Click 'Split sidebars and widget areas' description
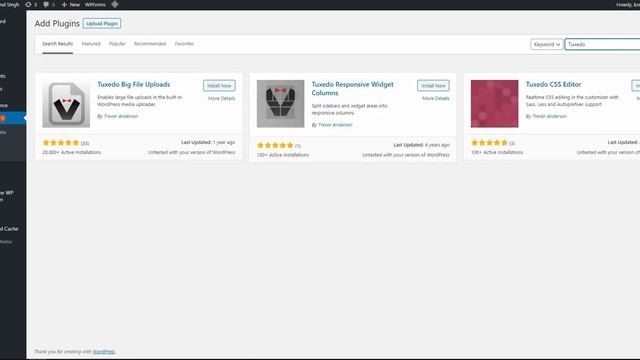The height and width of the screenshot is (360, 640). [350, 109]
